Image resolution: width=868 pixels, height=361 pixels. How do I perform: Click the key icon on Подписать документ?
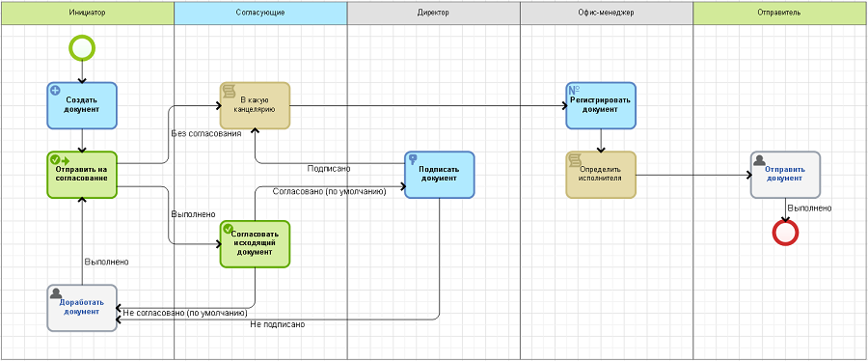[413, 159]
